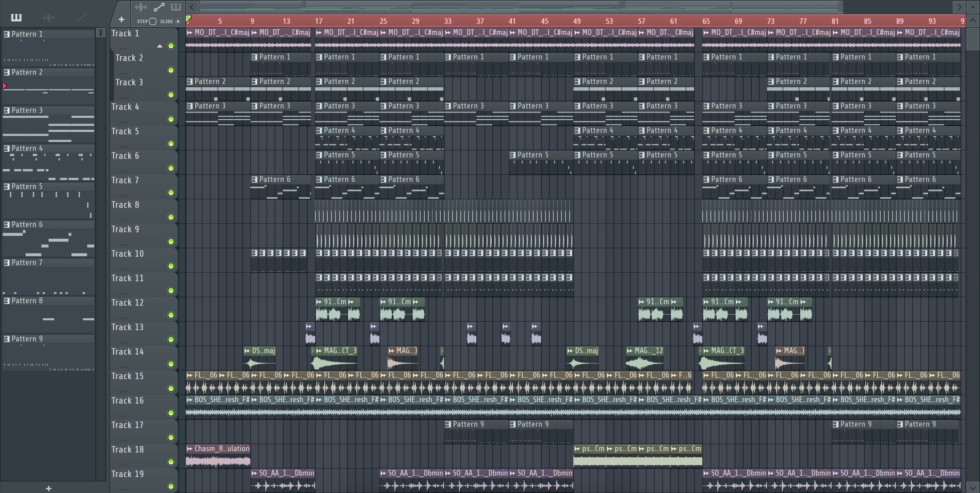980x493 pixels.
Task: Click the first small audio clip icon on Track 13
Action: click(x=309, y=326)
